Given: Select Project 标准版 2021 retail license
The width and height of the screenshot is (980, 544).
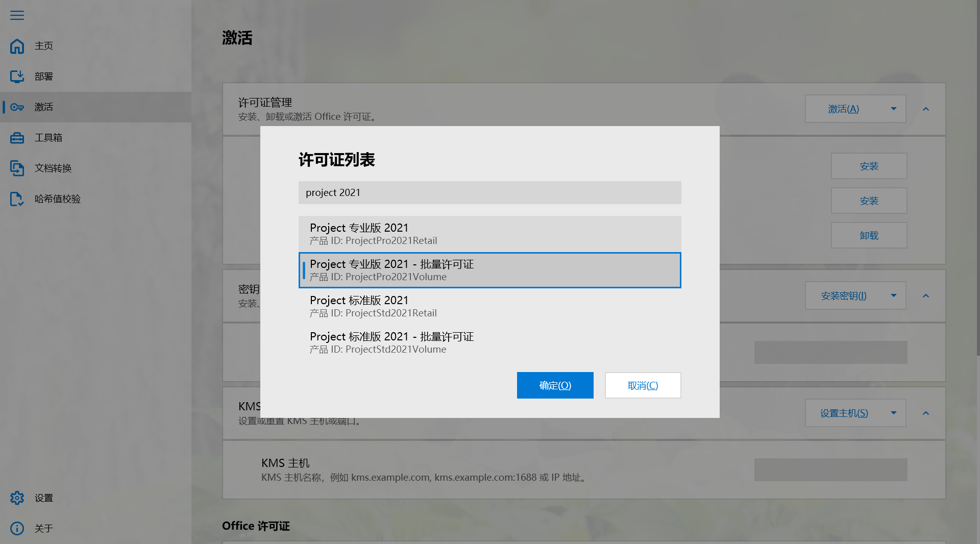Looking at the screenshot, I should coord(489,306).
